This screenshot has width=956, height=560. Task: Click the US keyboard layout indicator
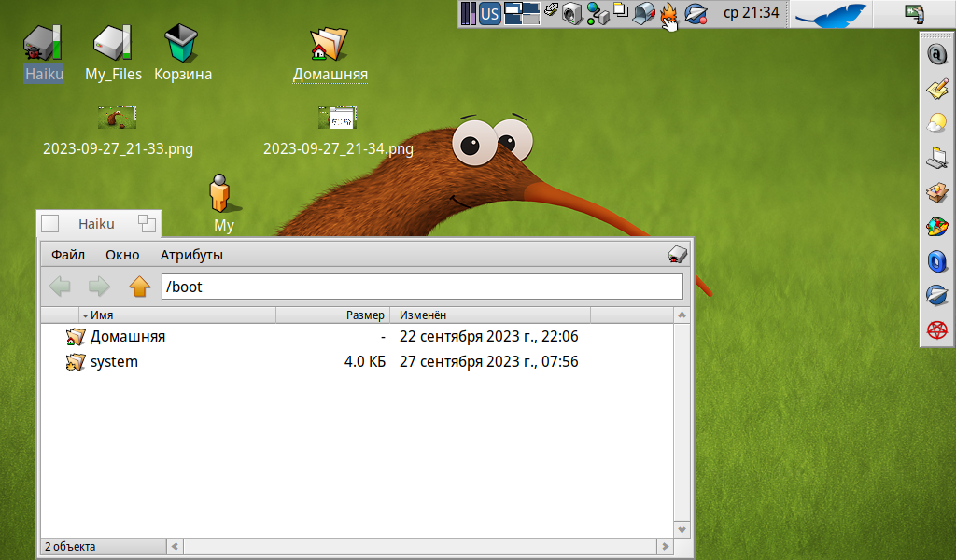[x=489, y=13]
